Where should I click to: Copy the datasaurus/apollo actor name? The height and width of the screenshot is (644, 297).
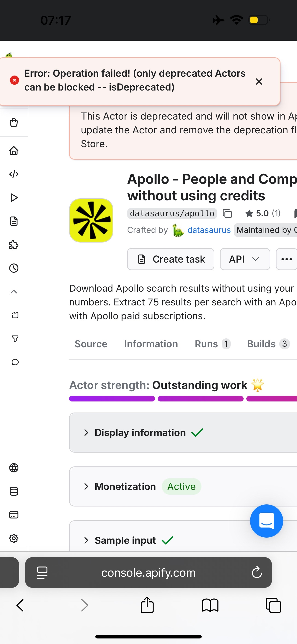click(x=227, y=214)
